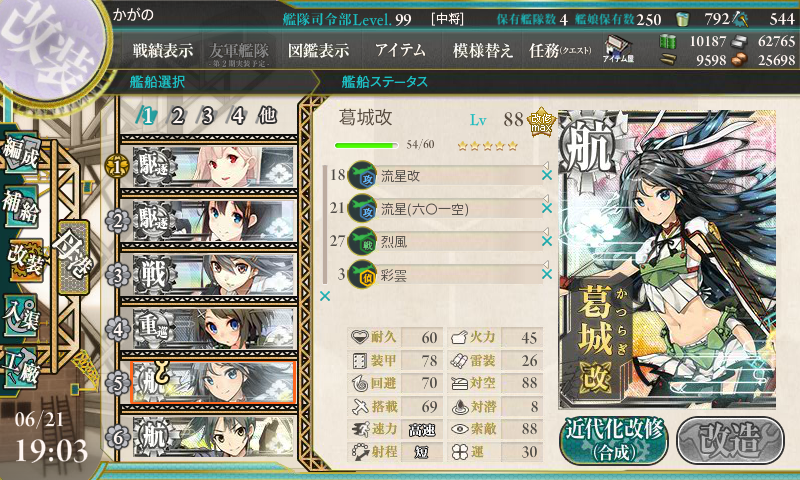This screenshot has height=480, width=800.
Task: Remove all equipment with the lower X
Action: (x=325, y=296)
